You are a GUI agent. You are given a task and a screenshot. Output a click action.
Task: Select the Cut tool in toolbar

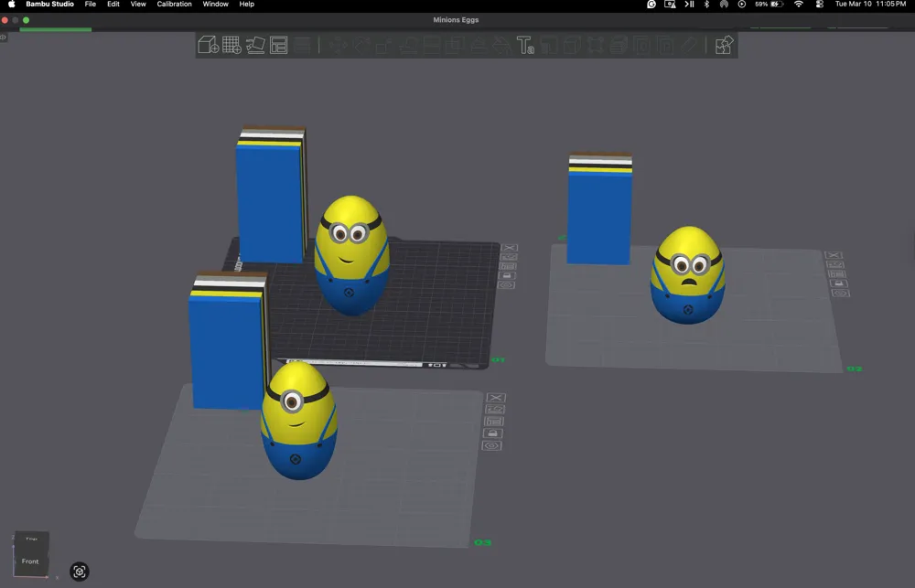click(431, 45)
